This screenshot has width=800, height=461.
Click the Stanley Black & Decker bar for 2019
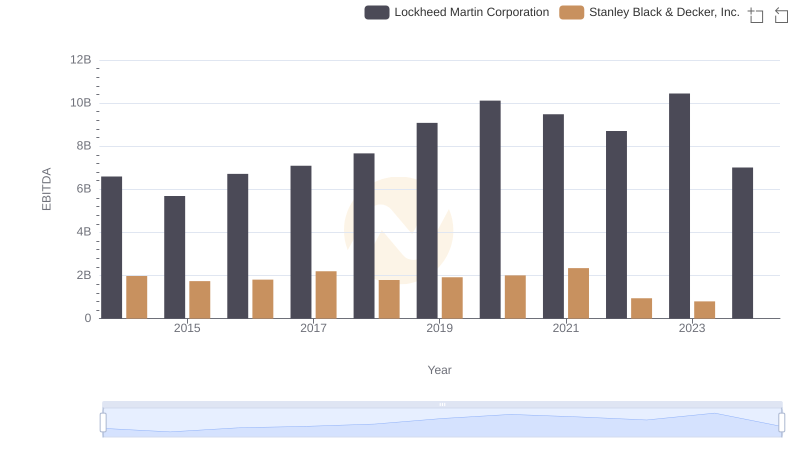coord(452,298)
